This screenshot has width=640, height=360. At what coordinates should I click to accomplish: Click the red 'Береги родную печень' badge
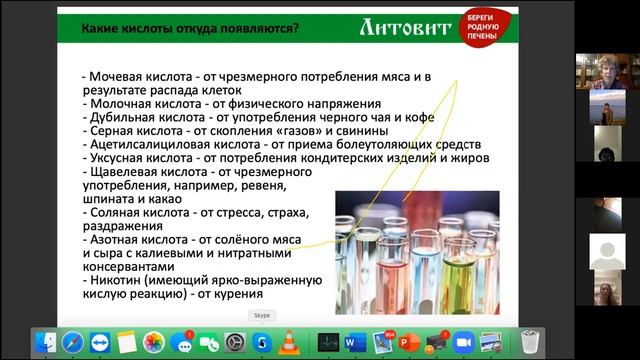point(484,27)
